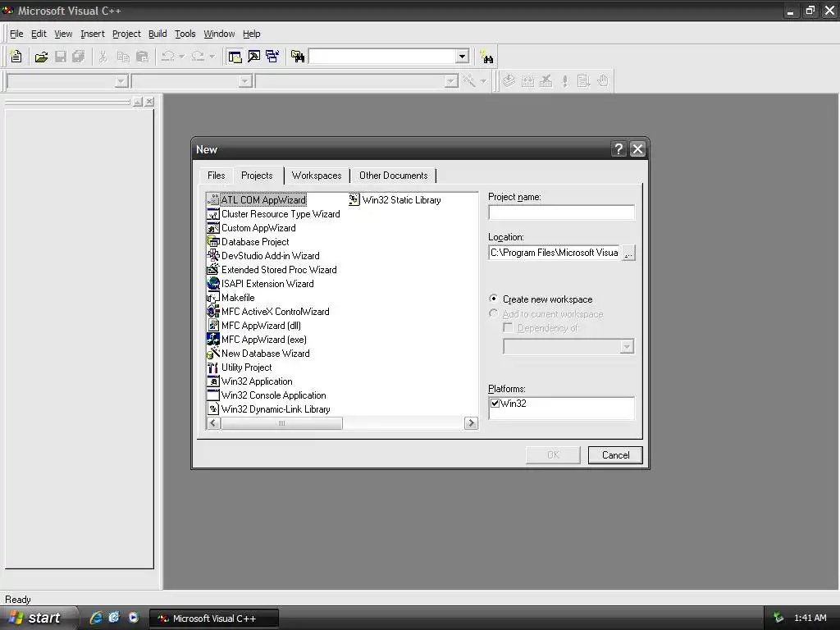Screen dimensions: 840x630
Task: Click the Location path input field
Action: click(555, 253)
